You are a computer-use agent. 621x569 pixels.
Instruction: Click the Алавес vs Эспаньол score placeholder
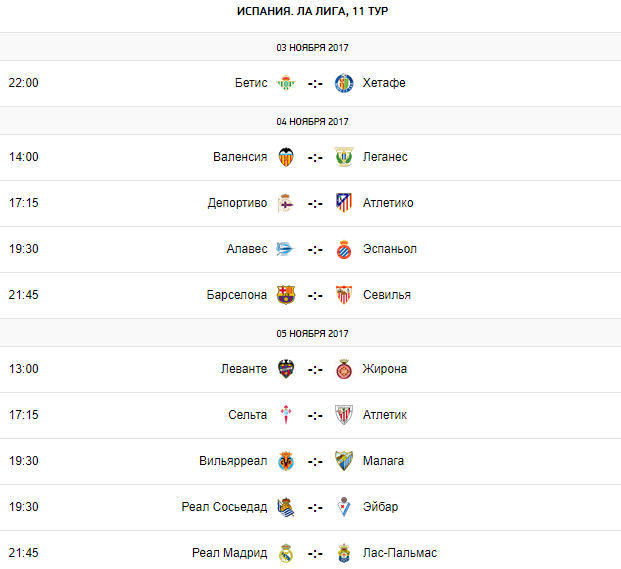click(x=315, y=249)
